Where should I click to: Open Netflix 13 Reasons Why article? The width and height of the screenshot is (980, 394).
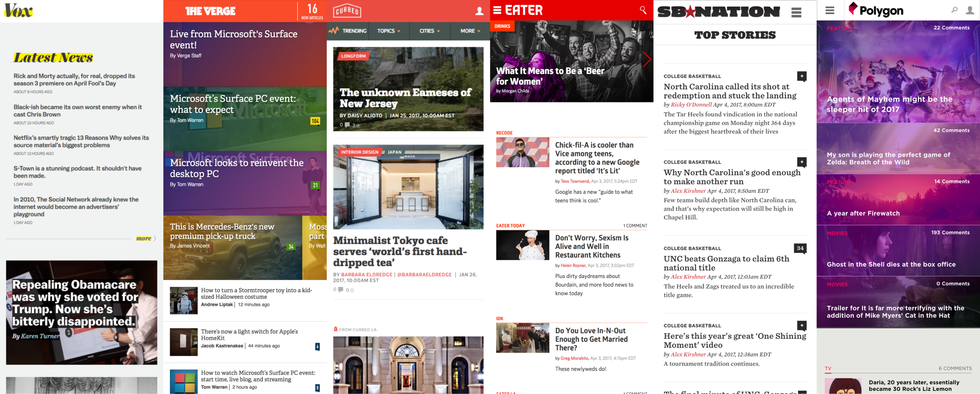(x=81, y=141)
